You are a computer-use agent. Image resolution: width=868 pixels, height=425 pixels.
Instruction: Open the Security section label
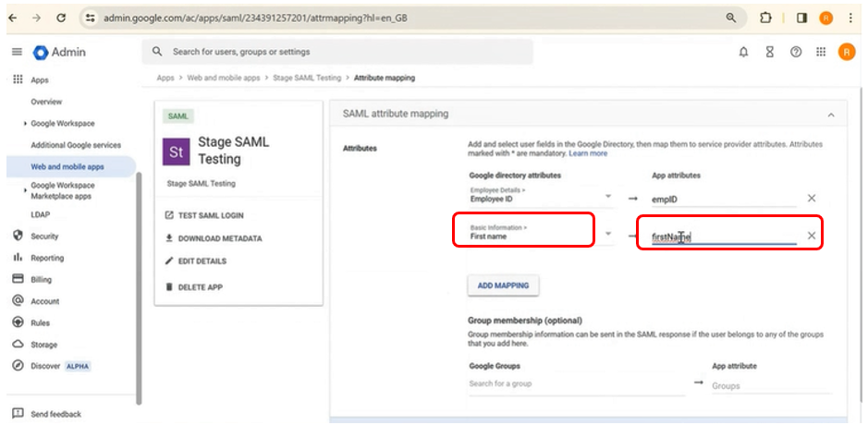[x=44, y=237]
